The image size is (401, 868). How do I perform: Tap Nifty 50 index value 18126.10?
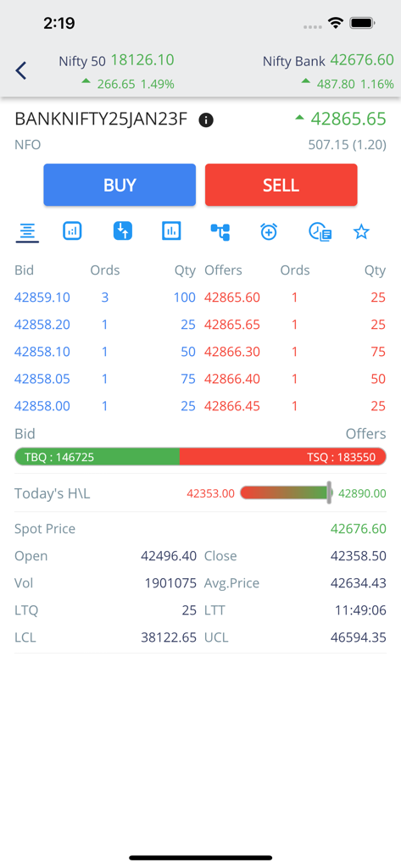click(x=142, y=60)
